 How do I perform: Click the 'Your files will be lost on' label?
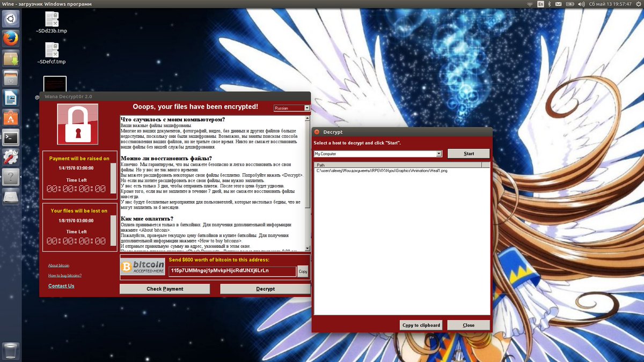(79, 211)
